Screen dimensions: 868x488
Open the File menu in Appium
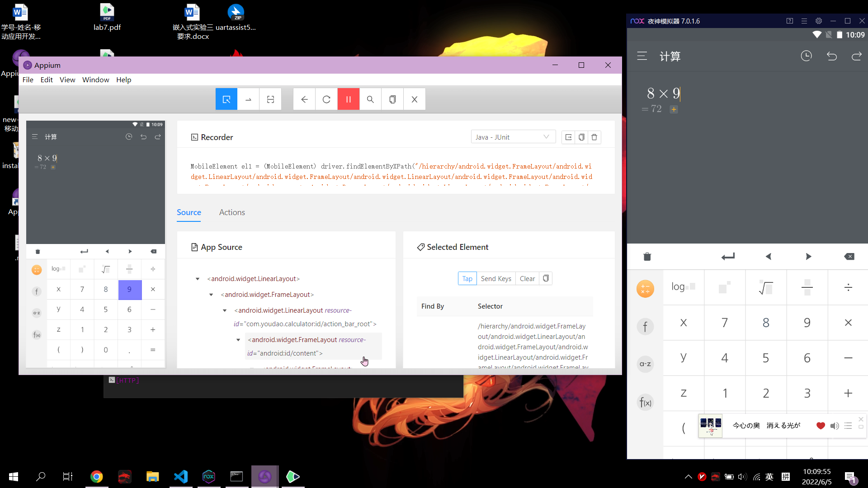click(x=28, y=80)
